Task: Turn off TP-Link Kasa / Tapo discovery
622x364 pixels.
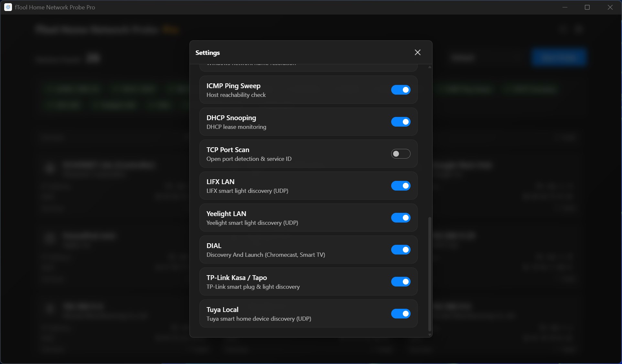Action: click(x=401, y=282)
